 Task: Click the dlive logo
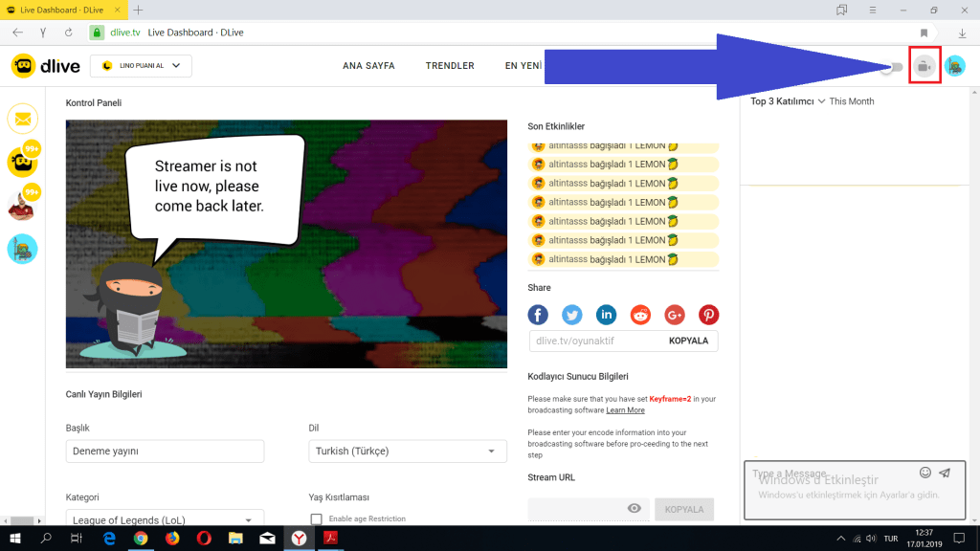pos(46,66)
